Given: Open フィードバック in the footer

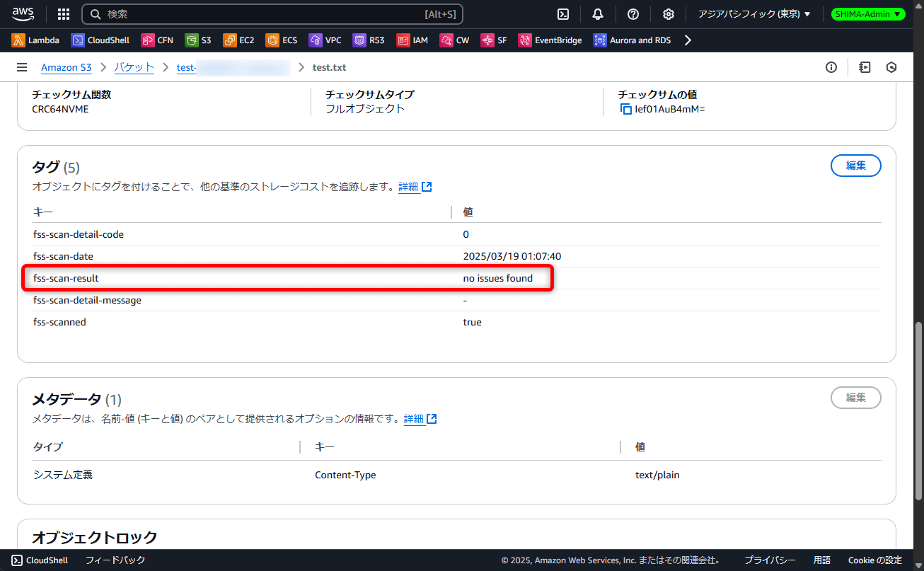Looking at the screenshot, I should [115, 560].
